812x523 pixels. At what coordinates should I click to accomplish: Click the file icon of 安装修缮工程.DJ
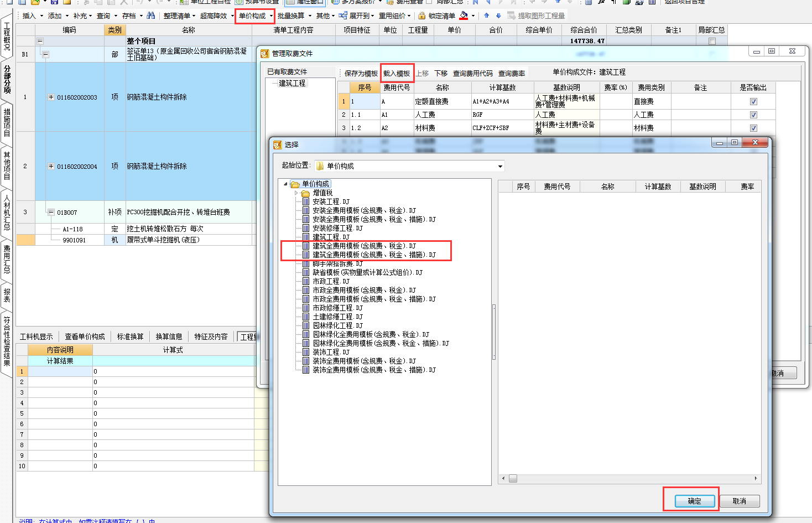point(306,228)
